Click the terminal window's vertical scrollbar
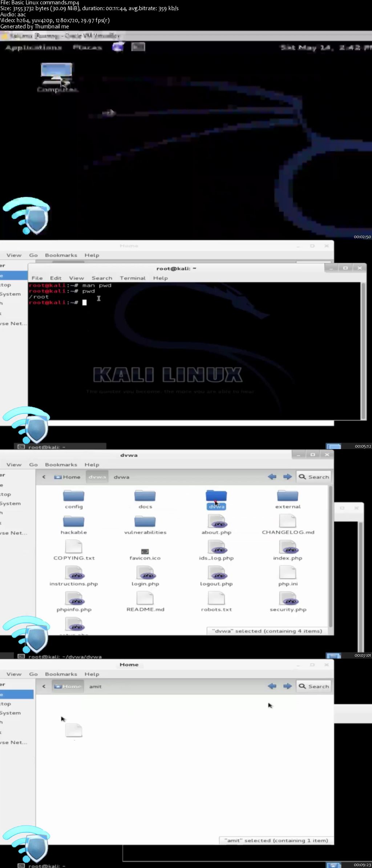Viewport: 372px width, 868px height. point(363,351)
